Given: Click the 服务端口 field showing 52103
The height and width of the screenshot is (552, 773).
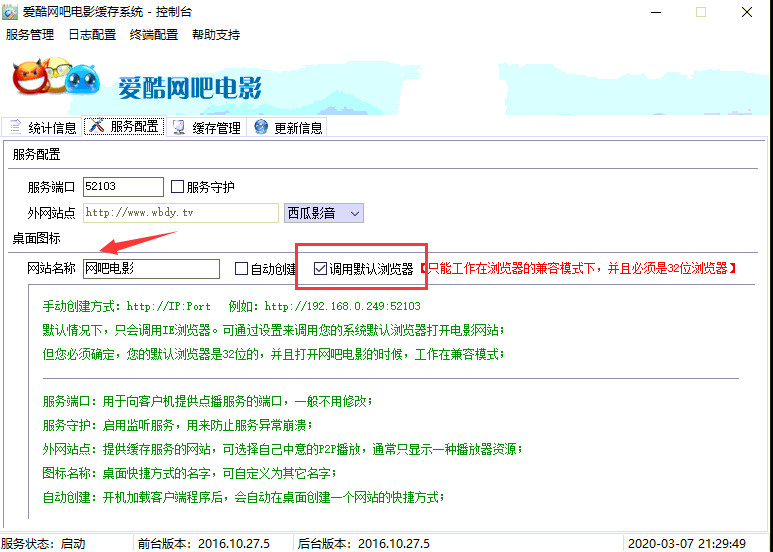Looking at the screenshot, I should click(123, 187).
